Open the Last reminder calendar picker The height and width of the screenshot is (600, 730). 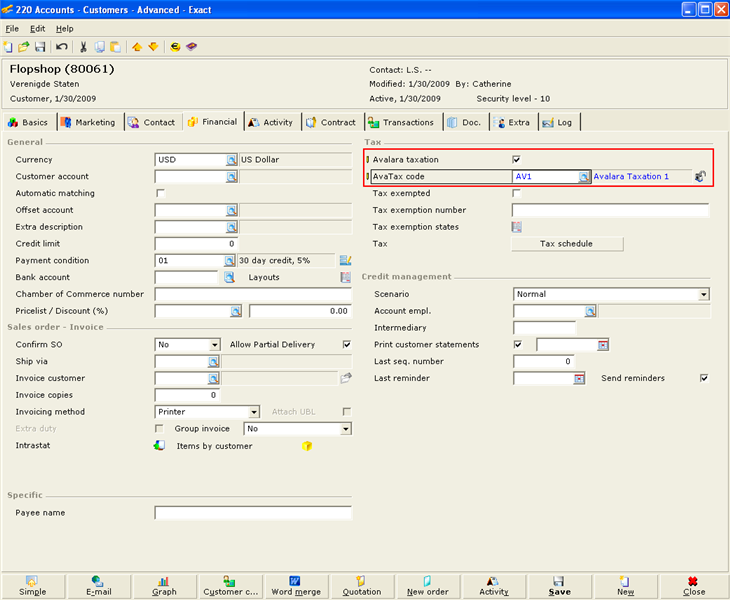tap(579, 379)
